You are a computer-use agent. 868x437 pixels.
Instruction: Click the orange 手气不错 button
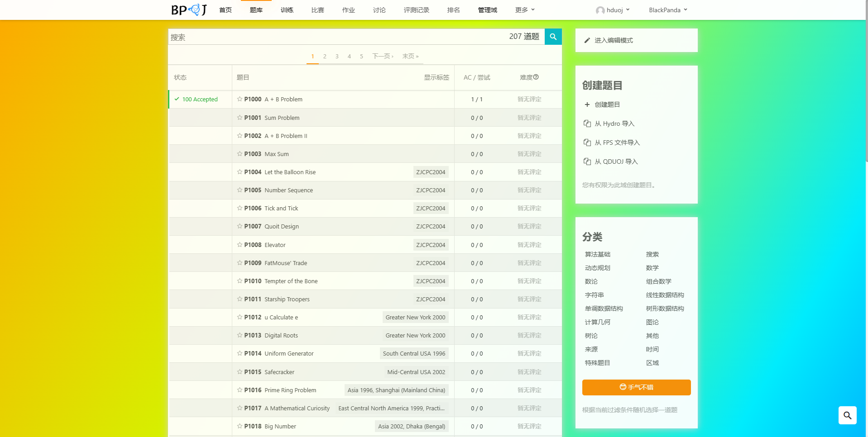click(x=636, y=387)
